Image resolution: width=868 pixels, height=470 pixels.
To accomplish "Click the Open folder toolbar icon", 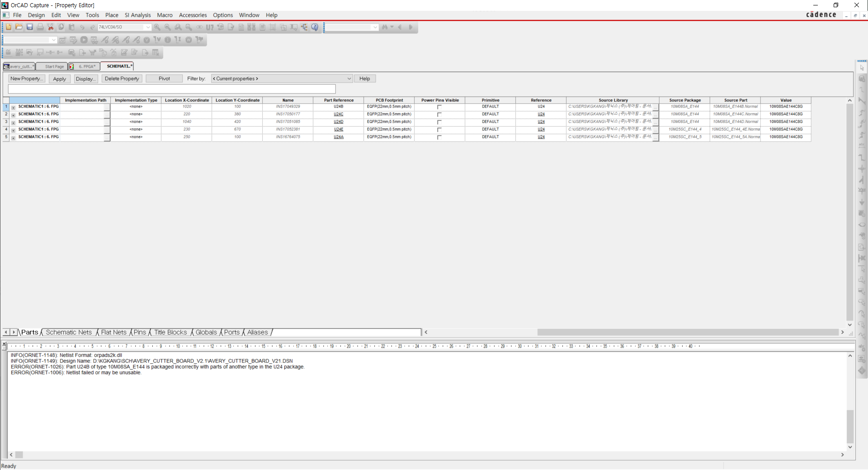I will pyautogui.click(x=19, y=27).
